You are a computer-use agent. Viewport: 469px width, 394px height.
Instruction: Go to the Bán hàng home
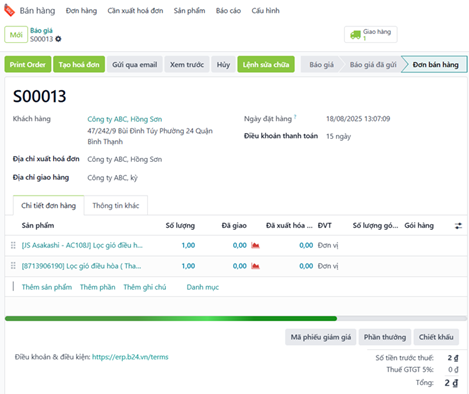(37, 11)
